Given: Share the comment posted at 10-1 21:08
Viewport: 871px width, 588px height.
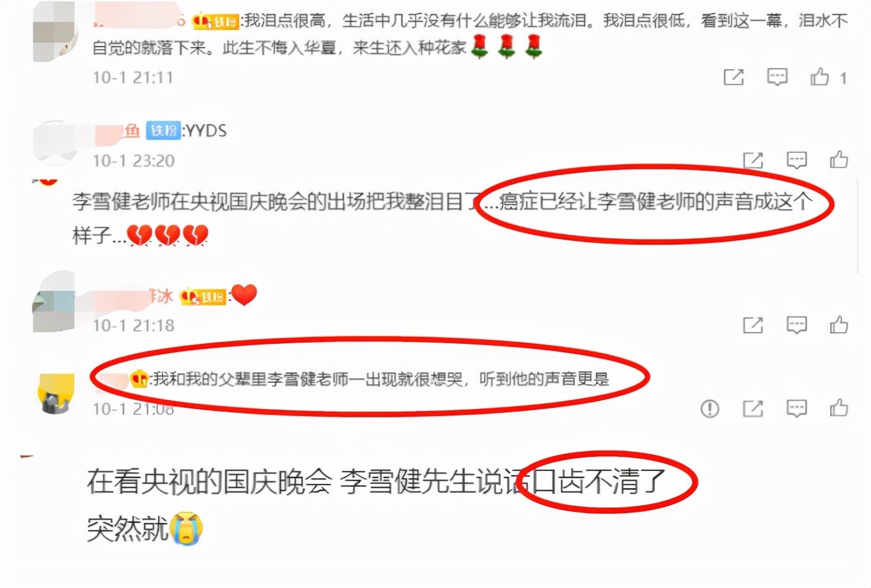Looking at the screenshot, I should [x=753, y=408].
